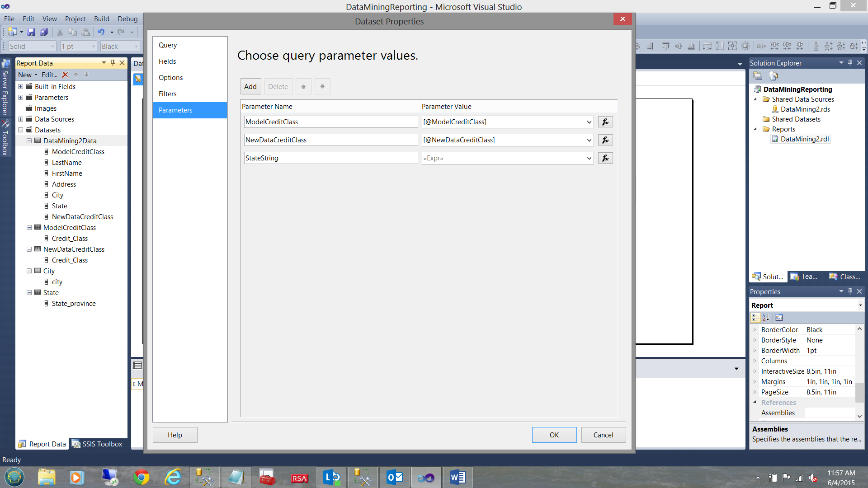Click the red delete X in Report Data

(65, 75)
